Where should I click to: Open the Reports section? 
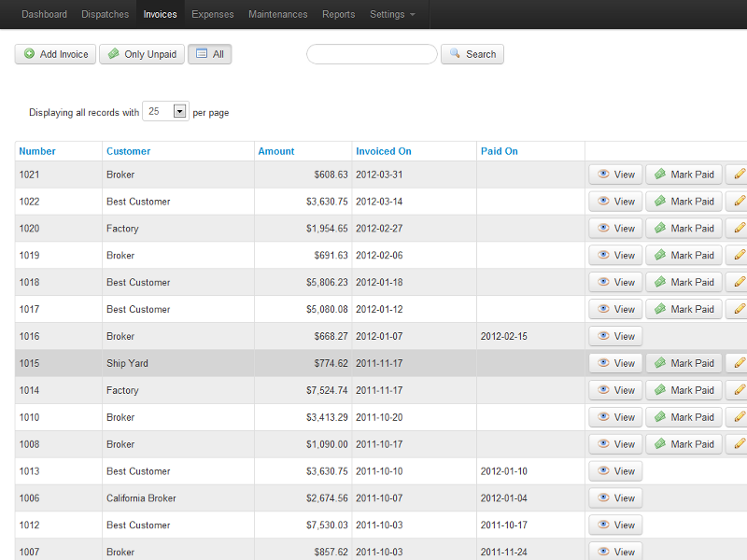coord(338,14)
